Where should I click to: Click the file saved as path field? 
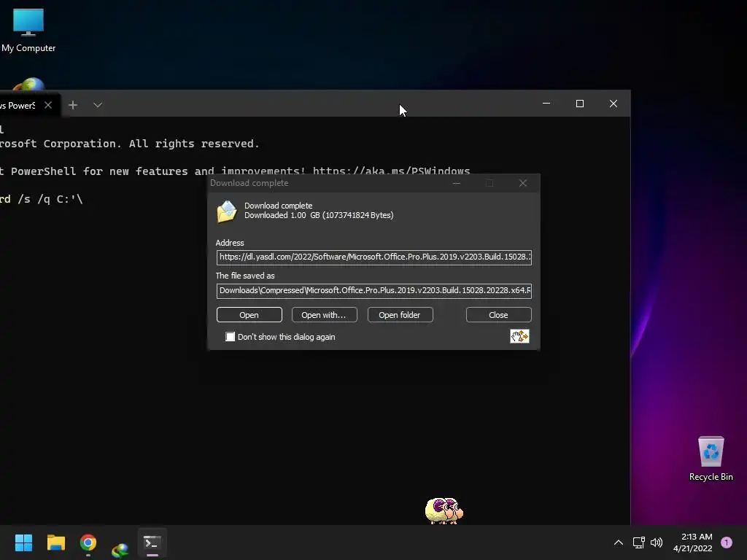[x=374, y=290]
